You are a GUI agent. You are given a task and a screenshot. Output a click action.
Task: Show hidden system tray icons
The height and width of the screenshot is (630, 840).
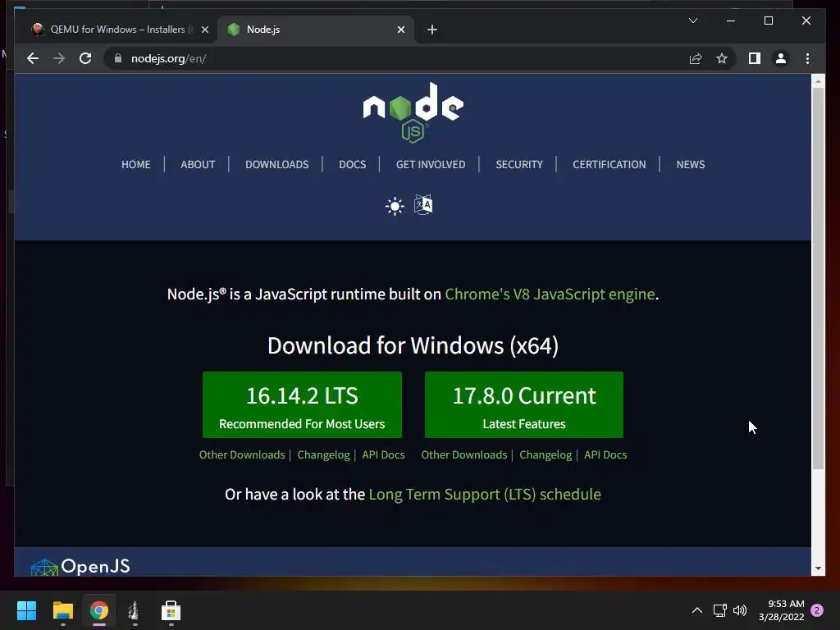pos(697,610)
